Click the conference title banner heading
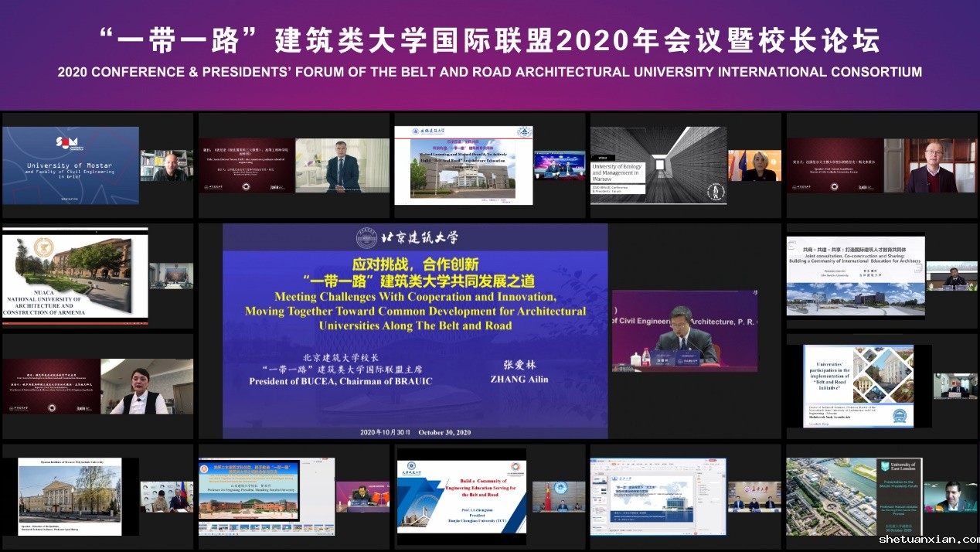 [490, 40]
